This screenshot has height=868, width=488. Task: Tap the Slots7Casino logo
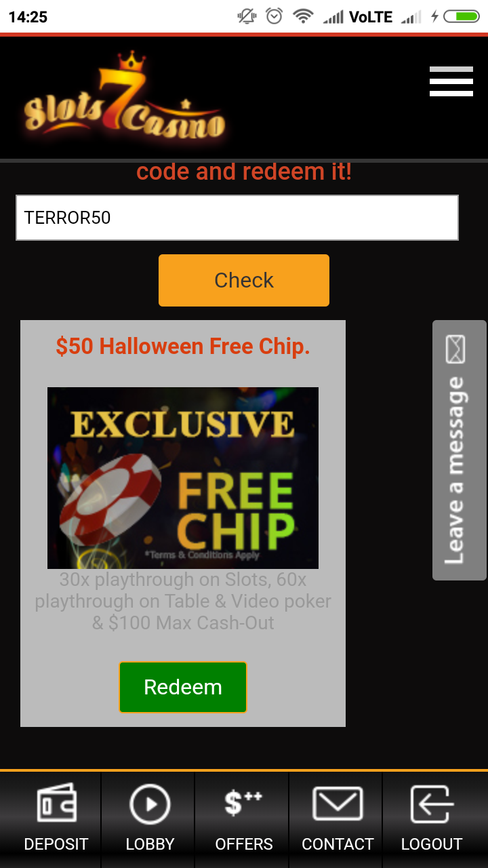125,95
